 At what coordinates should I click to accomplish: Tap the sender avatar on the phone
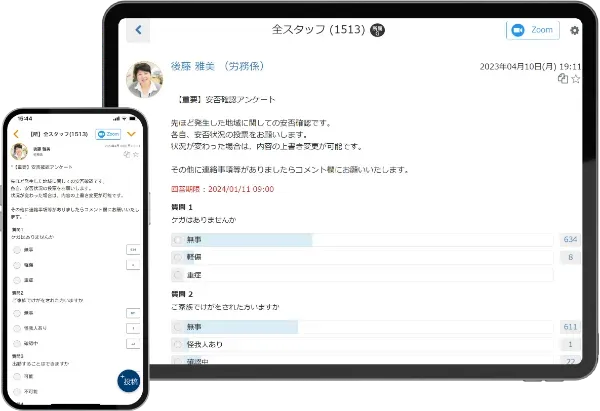click(x=20, y=151)
